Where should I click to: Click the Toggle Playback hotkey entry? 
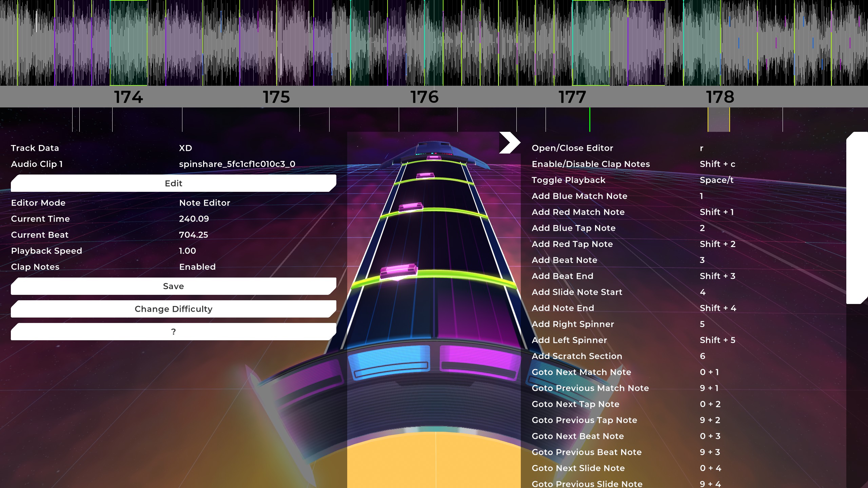pos(568,180)
